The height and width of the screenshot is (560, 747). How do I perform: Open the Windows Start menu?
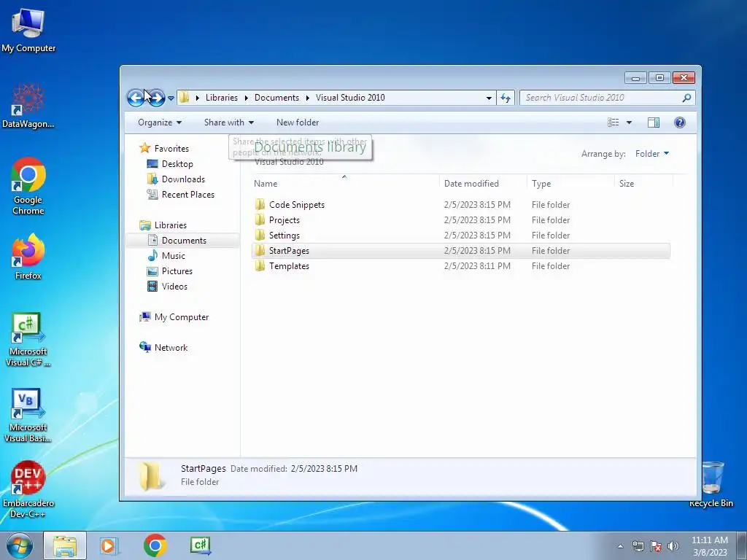(20, 545)
